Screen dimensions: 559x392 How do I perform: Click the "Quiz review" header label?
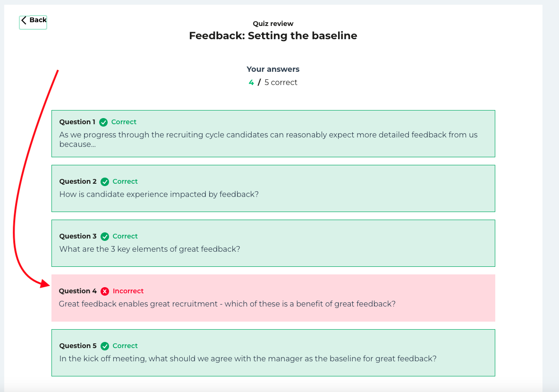[x=273, y=24]
